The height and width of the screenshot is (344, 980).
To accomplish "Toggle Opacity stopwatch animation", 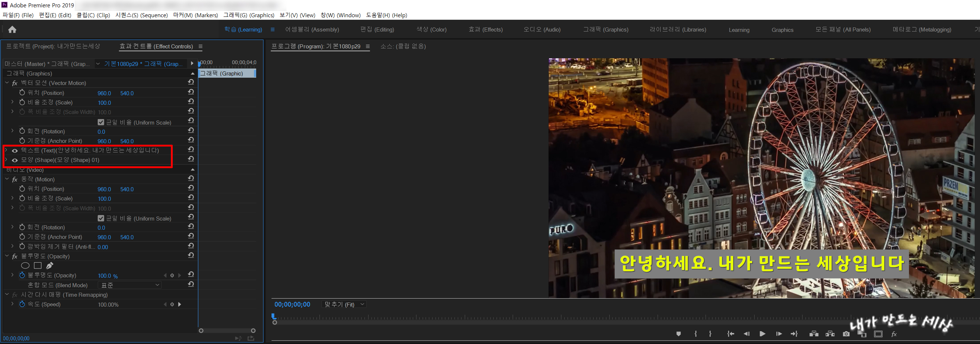I will point(22,275).
